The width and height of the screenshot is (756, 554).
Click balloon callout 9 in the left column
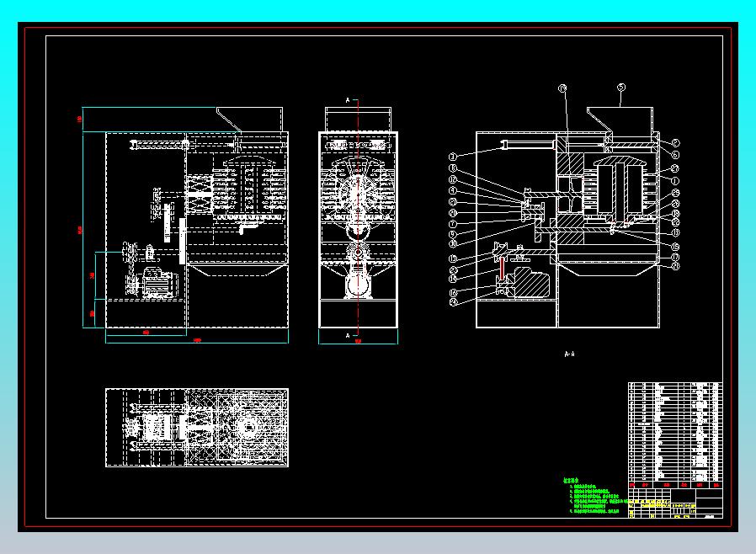(452, 234)
